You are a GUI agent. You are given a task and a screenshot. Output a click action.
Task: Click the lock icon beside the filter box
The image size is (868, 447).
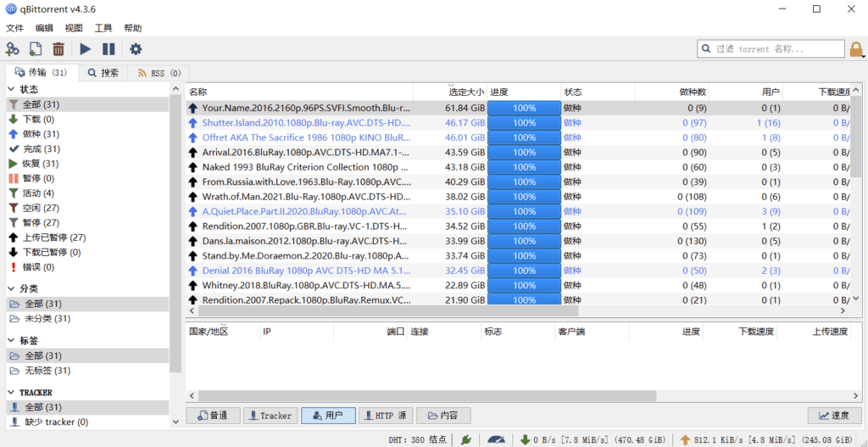pyautogui.click(x=856, y=49)
